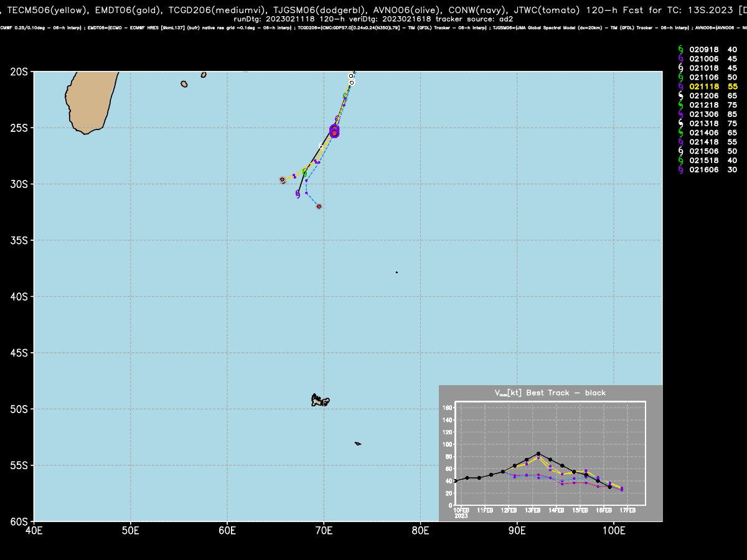747x560 pixels.
Task: Click the 100E longitude label on bottom axis
Action: point(614,530)
